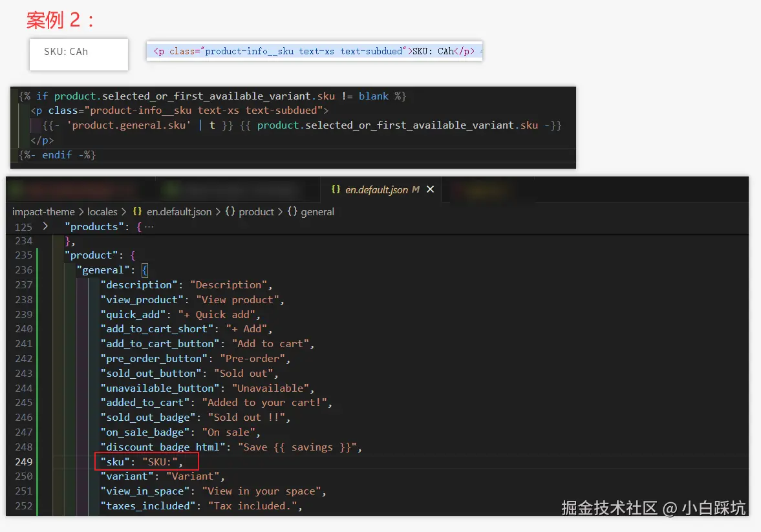Image resolution: width=761 pixels, height=532 pixels.
Task: Select general segment in breadcrumb
Action: pyautogui.click(x=317, y=211)
